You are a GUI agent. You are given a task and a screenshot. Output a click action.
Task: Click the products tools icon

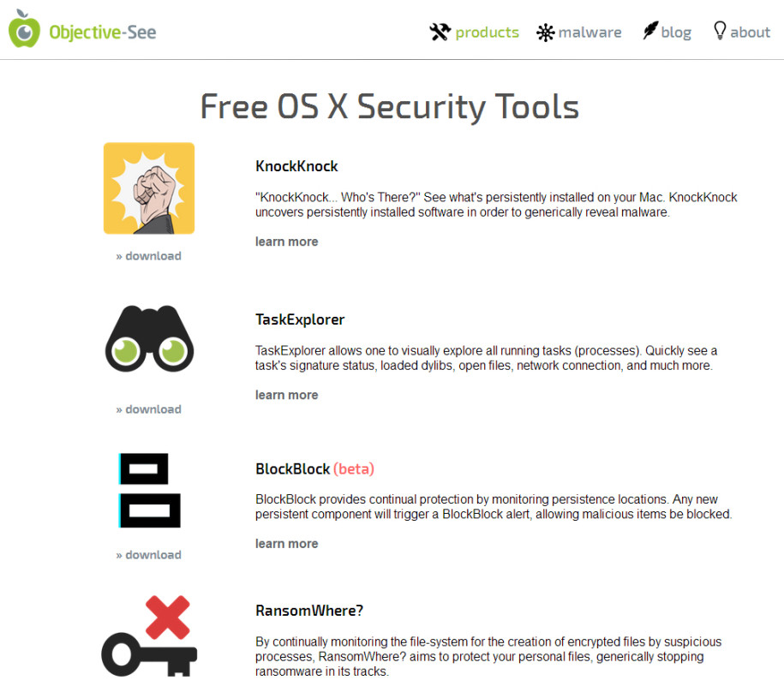[x=440, y=32]
